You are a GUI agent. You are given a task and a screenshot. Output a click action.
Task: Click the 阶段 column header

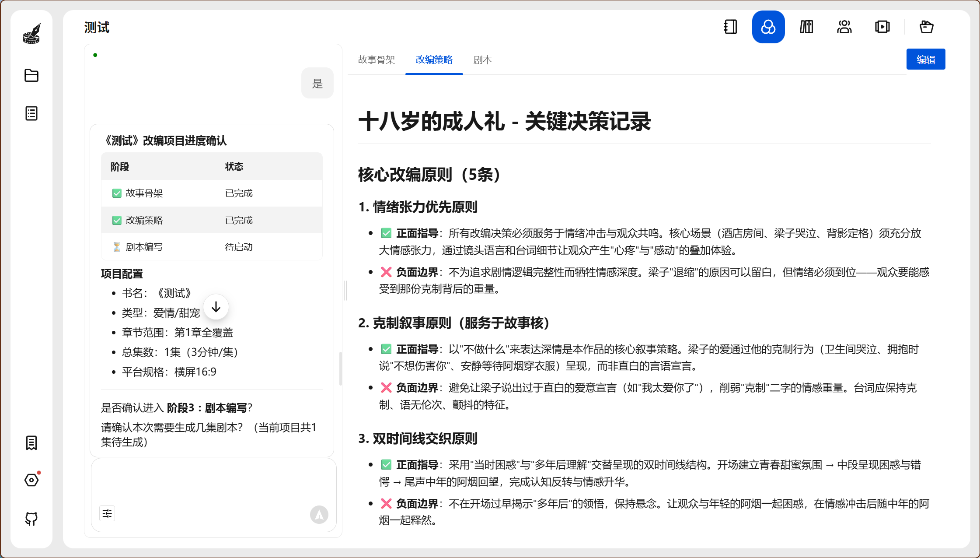(120, 167)
